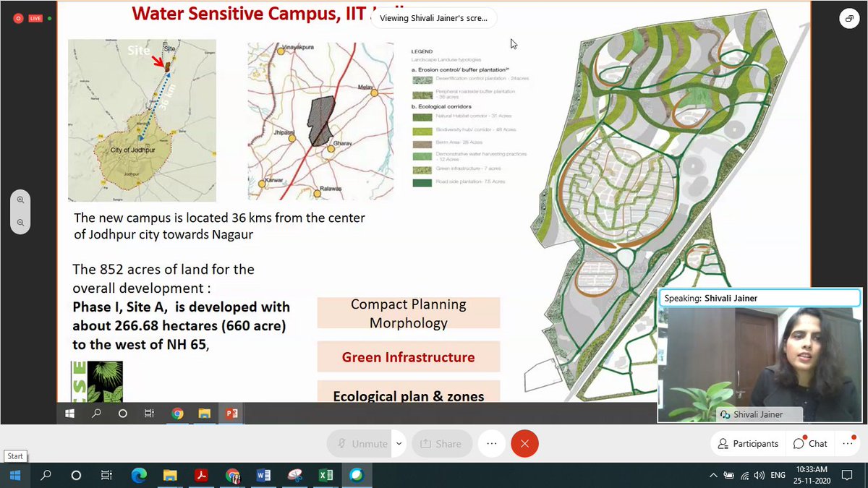The image size is (868, 488).
Task: Launch Microsoft Edge from the taskbar
Action: tap(139, 475)
